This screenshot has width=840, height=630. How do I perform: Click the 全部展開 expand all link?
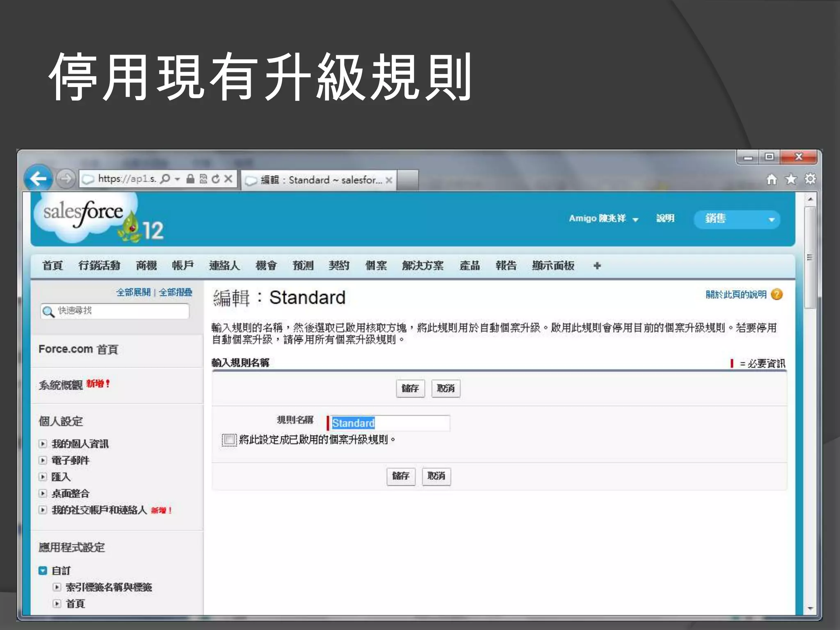(x=133, y=292)
